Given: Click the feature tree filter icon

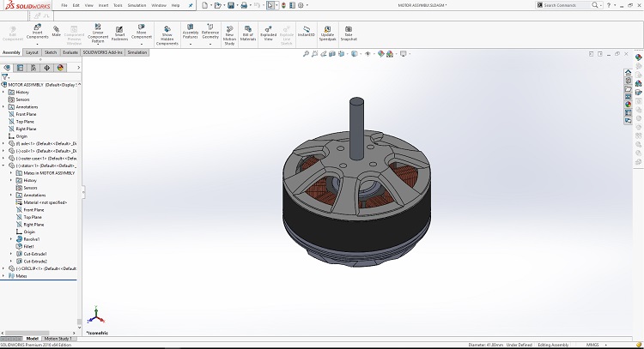Looking at the screenshot, I should pos(5,76).
